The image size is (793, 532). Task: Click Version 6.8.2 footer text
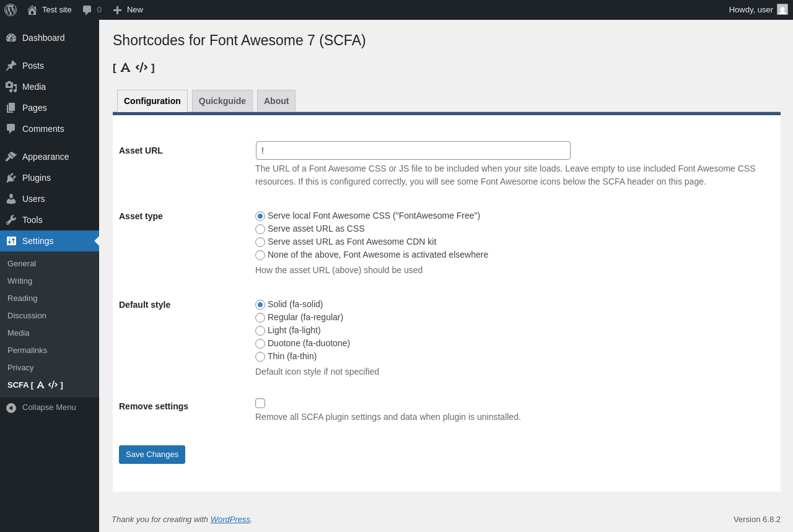(x=757, y=520)
